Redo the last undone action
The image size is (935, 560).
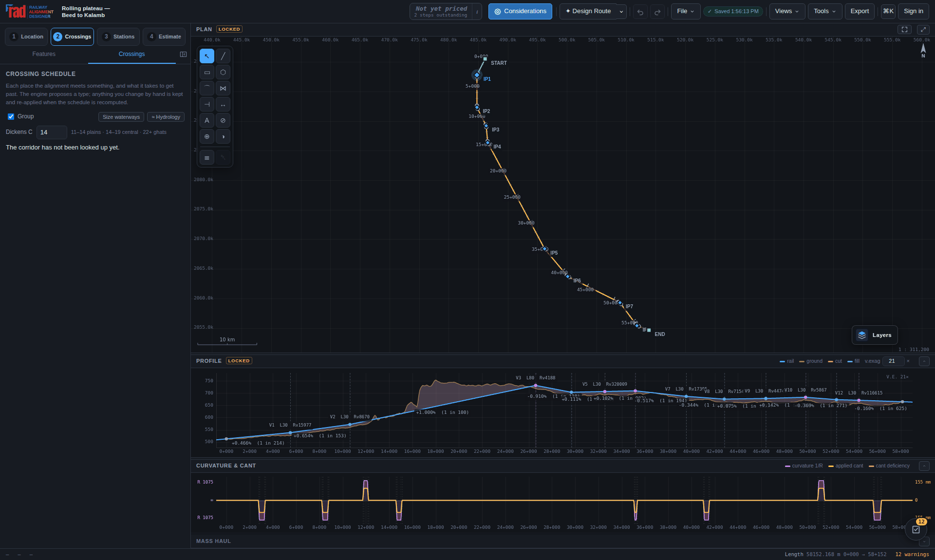click(x=657, y=12)
